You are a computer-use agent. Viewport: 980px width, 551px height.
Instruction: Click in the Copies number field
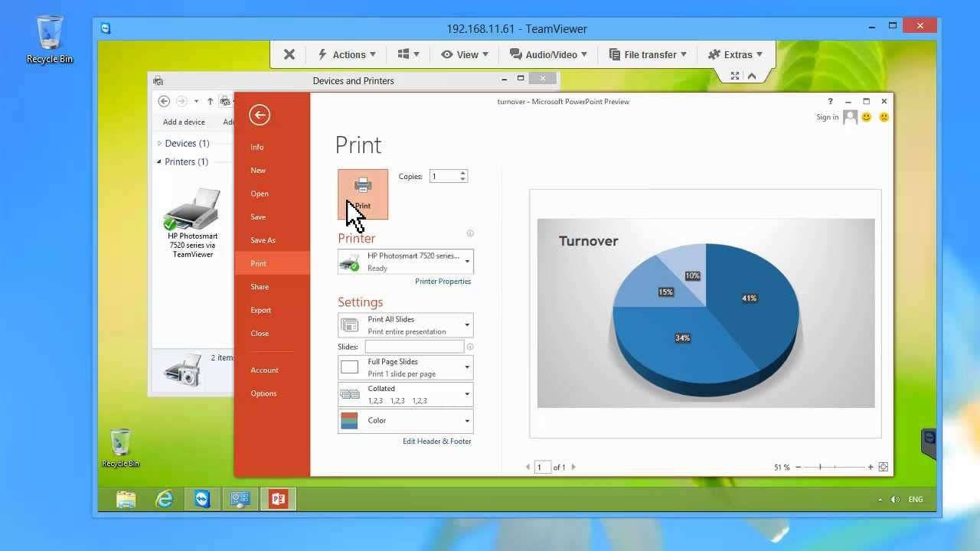pos(443,176)
